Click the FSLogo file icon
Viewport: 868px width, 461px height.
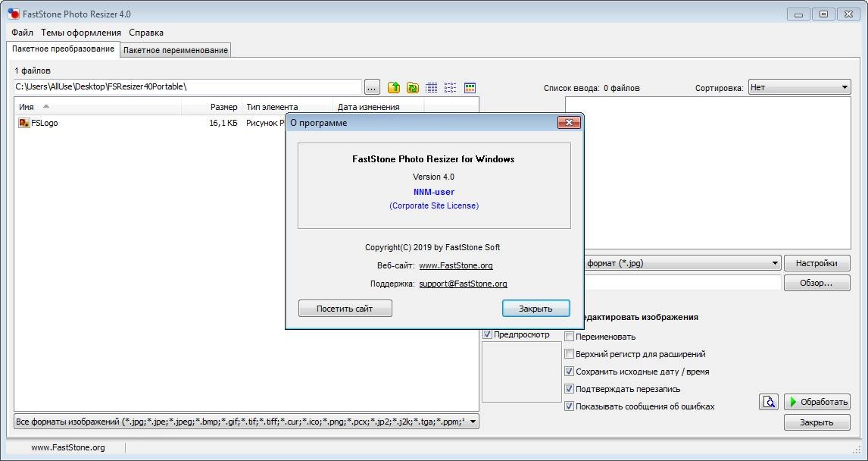23,123
